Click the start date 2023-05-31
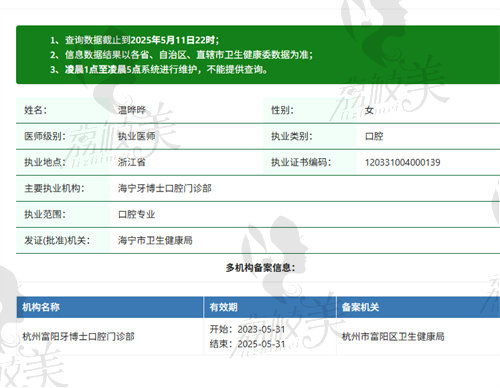 point(261,329)
